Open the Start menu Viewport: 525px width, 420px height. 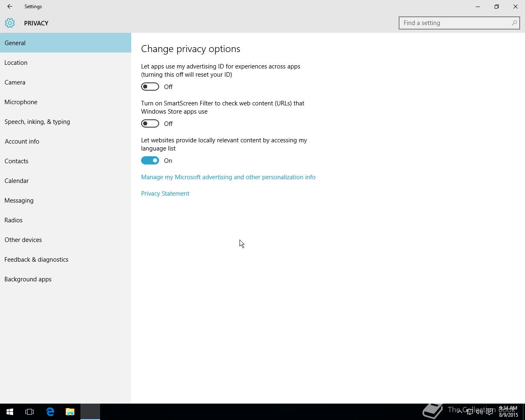[x=10, y=412]
